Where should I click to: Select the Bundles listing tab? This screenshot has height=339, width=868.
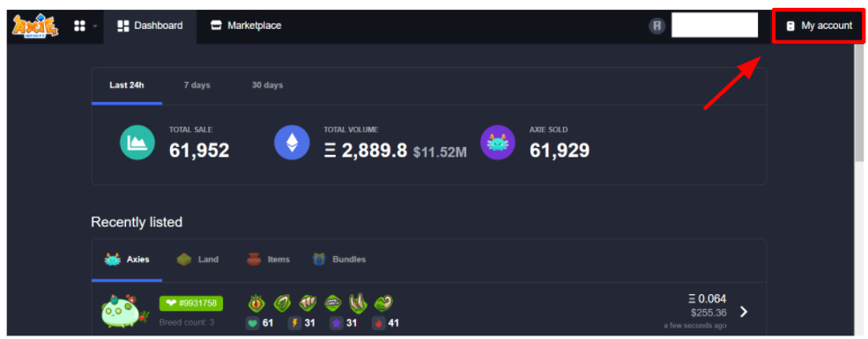click(x=338, y=260)
